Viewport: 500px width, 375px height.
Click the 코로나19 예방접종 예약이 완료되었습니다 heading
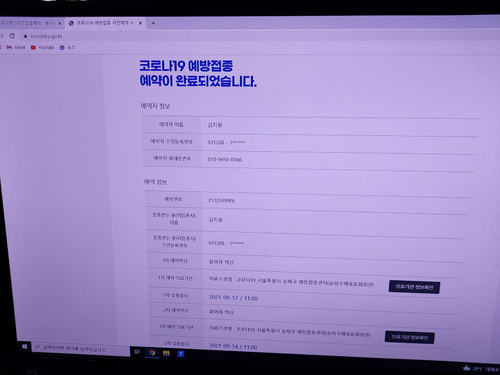coord(198,73)
